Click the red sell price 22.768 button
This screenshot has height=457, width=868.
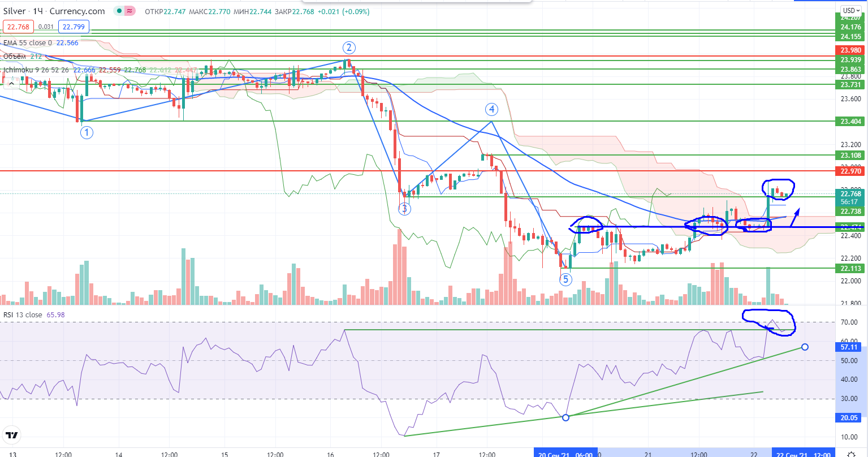point(18,26)
